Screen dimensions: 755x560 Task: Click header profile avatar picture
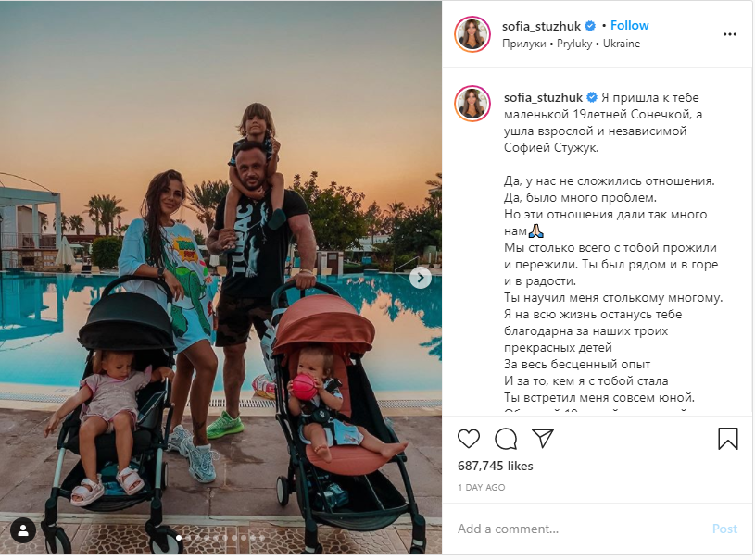472,34
